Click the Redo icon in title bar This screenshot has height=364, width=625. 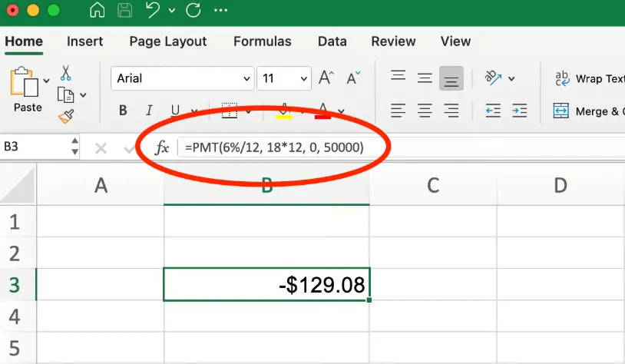point(193,12)
